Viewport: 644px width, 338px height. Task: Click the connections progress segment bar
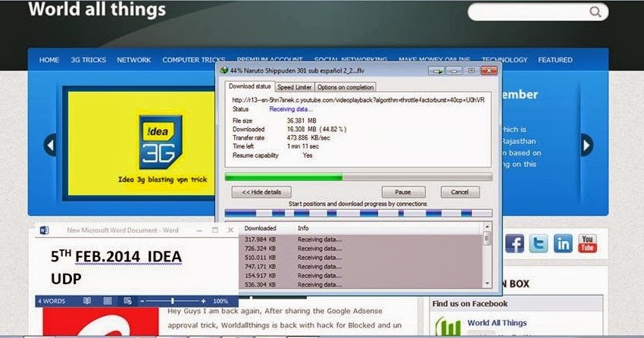click(x=358, y=213)
